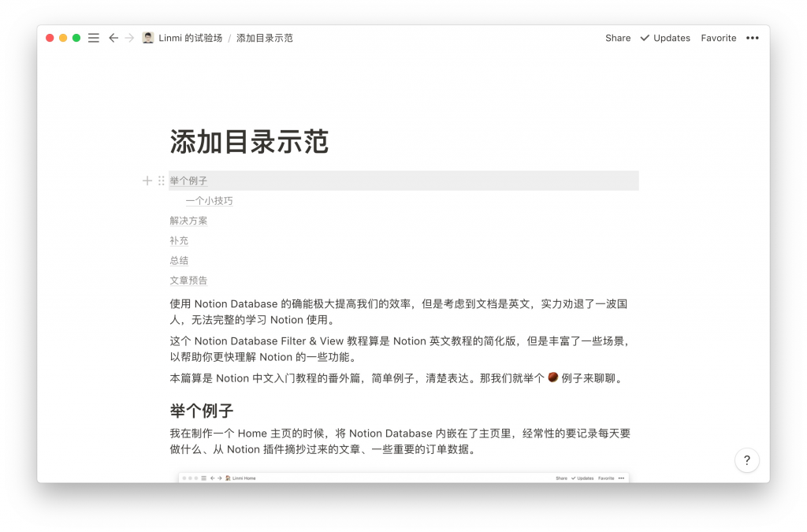Image resolution: width=807 pixels, height=532 pixels.
Task: Click the six-dot drag handle icon
Action: coord(161,180)
